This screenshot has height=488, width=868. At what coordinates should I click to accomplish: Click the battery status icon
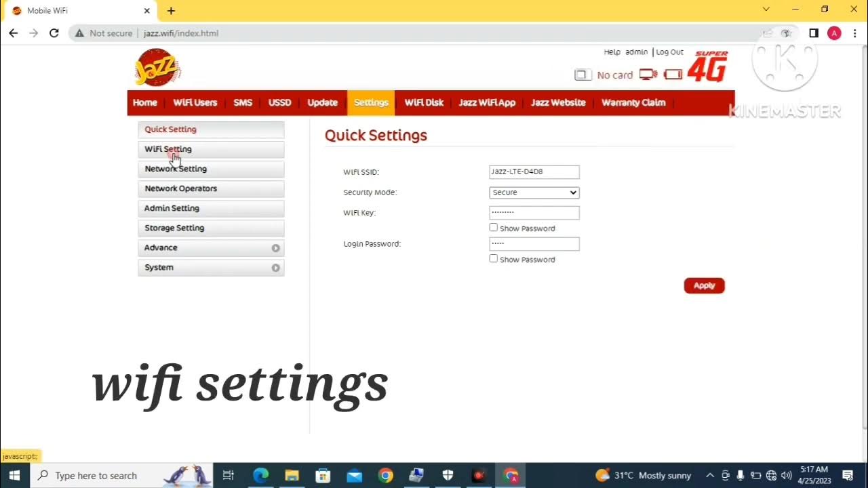pyautogui.click(x=673, y=75)
